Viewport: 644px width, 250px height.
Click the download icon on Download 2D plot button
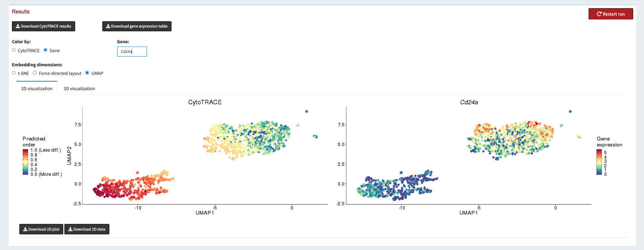click(x=25, y=229)
